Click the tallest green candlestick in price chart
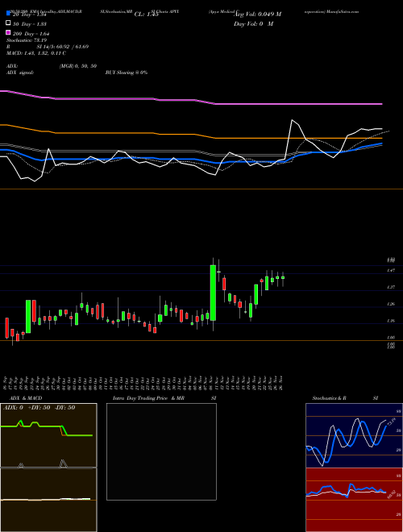The height and width of the screenshot is (532, 403). coord(213,293)
